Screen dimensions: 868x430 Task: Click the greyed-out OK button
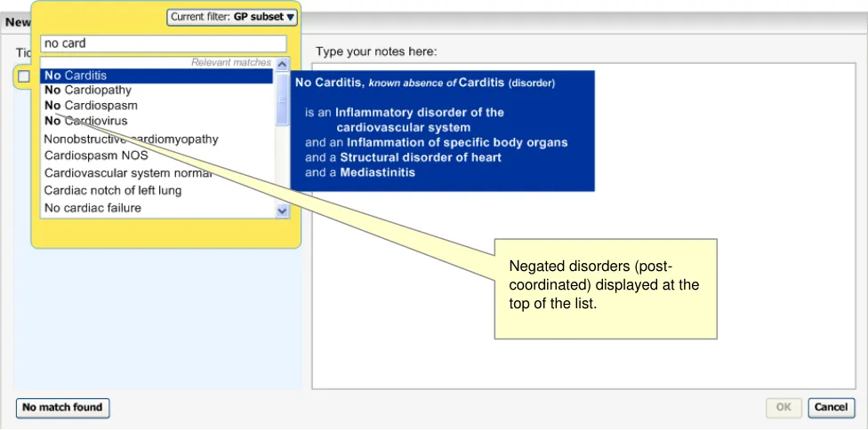[x=783, y=408]
